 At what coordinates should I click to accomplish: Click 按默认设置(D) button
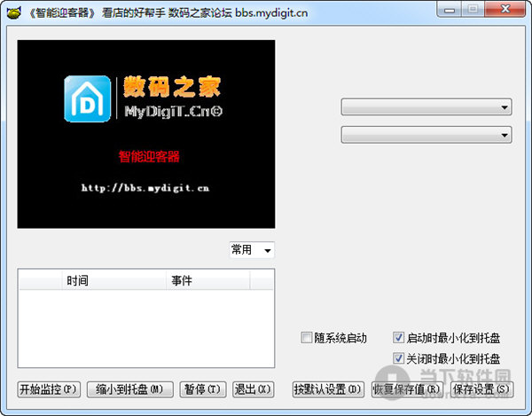coord(328,389)
